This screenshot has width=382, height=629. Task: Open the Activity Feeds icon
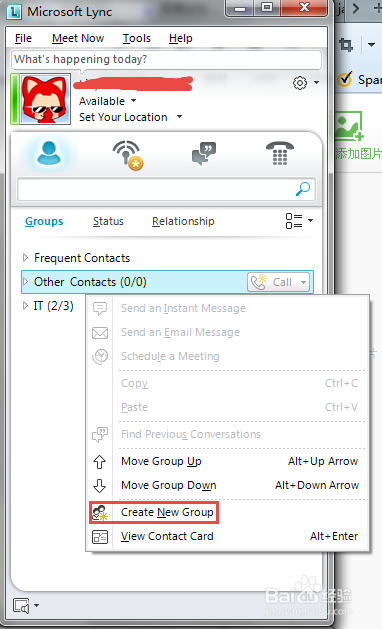pyautogui.click(x=128, y=155)
